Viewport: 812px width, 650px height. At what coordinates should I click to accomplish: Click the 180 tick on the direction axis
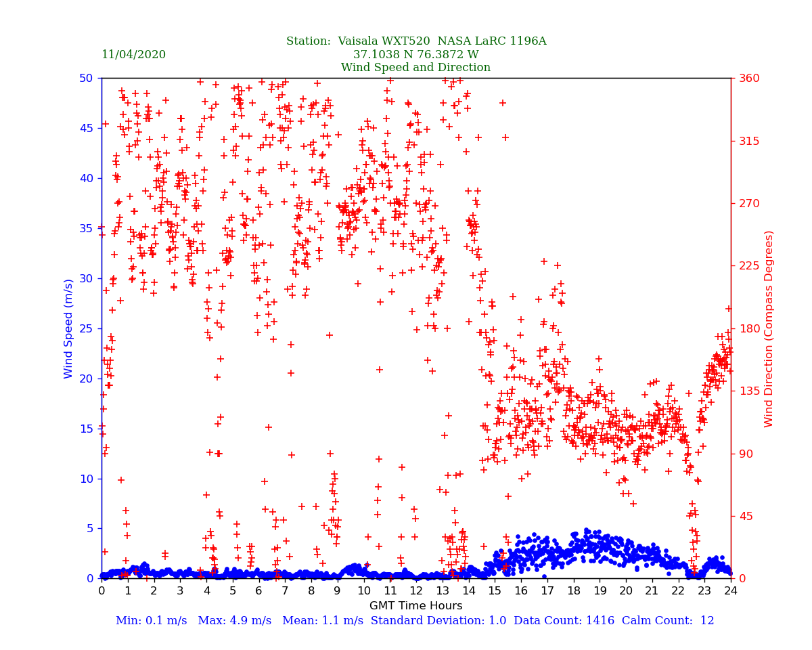pyautogui.click(x=748, y=328)
